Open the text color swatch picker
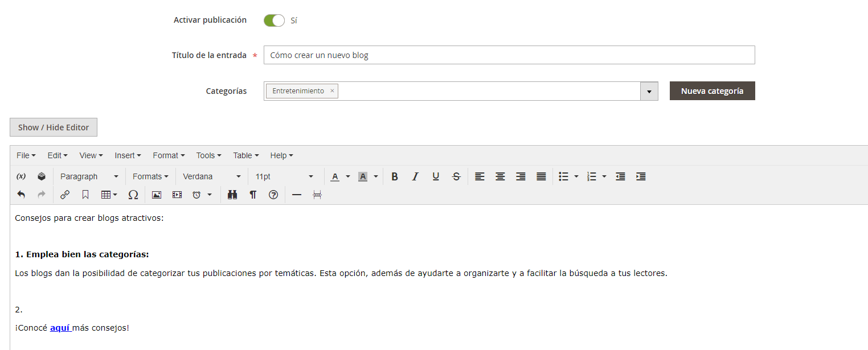Screen dimensions: 868x350 tap(335, 176)
